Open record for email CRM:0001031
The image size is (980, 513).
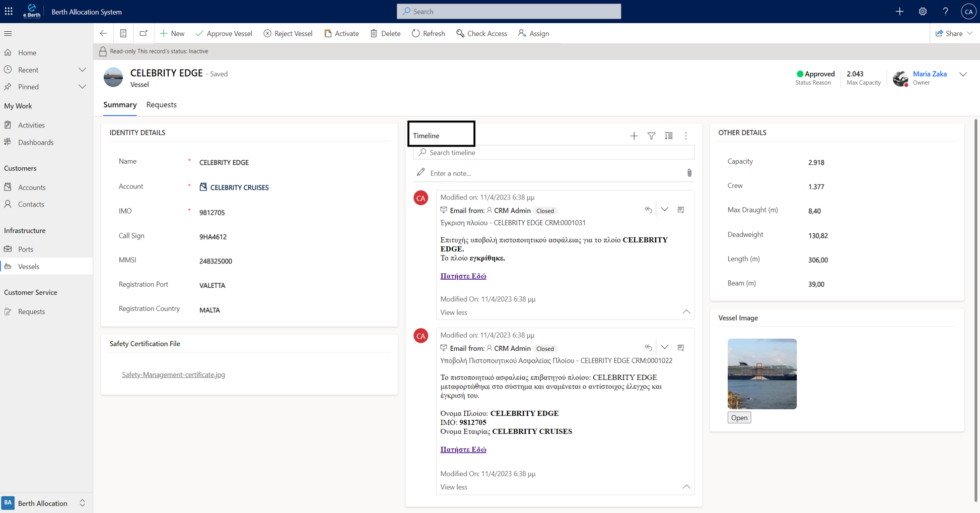tap(681, 210)
